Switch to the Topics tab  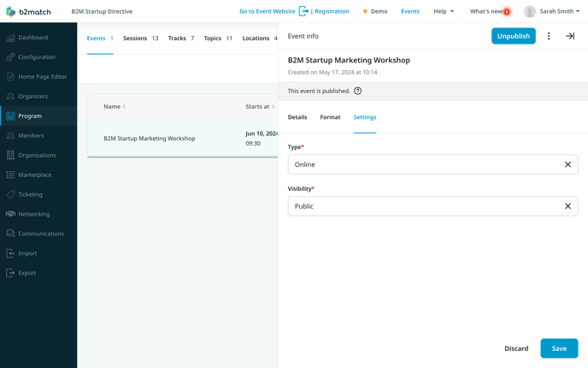pos(218,39)
